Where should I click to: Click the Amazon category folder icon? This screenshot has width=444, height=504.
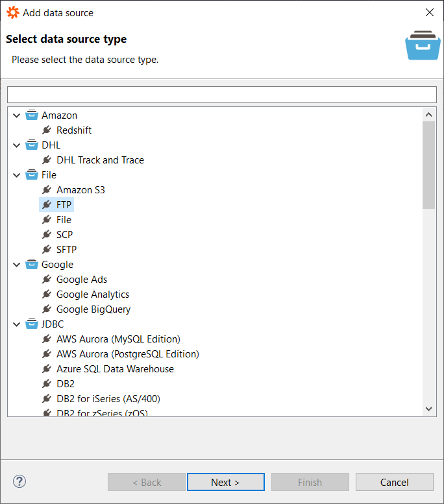(32, 115)
